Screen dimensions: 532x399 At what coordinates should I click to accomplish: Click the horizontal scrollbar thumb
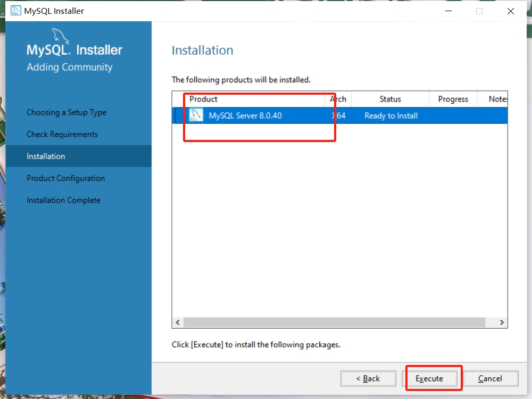(334, 323)
